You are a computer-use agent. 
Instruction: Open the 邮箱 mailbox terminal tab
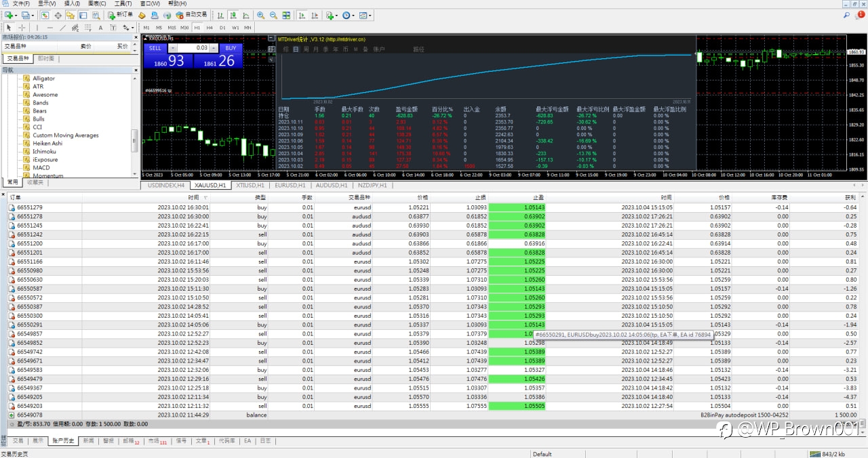pyautogui.click(x=131, y=440)
